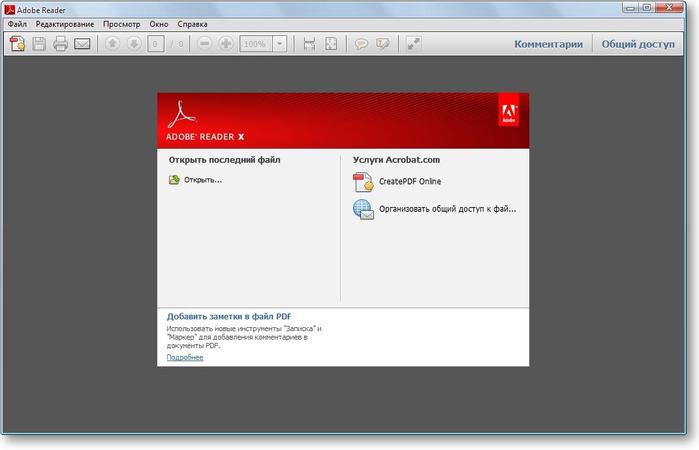The height and width of the screenshot is (450, 699).
Task: Go to next page arrow icon
Action: (x=134, y=44)
